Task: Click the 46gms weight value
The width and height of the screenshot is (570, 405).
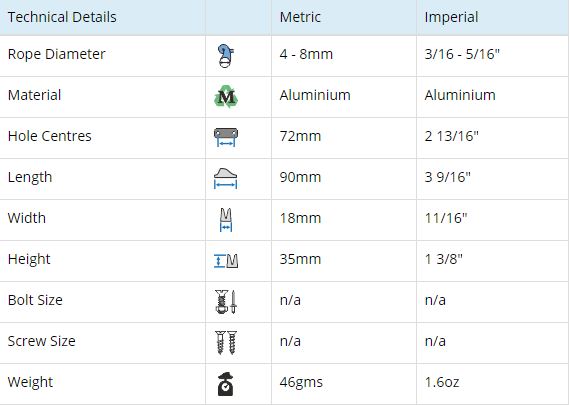Action: (x=301, y=382)
